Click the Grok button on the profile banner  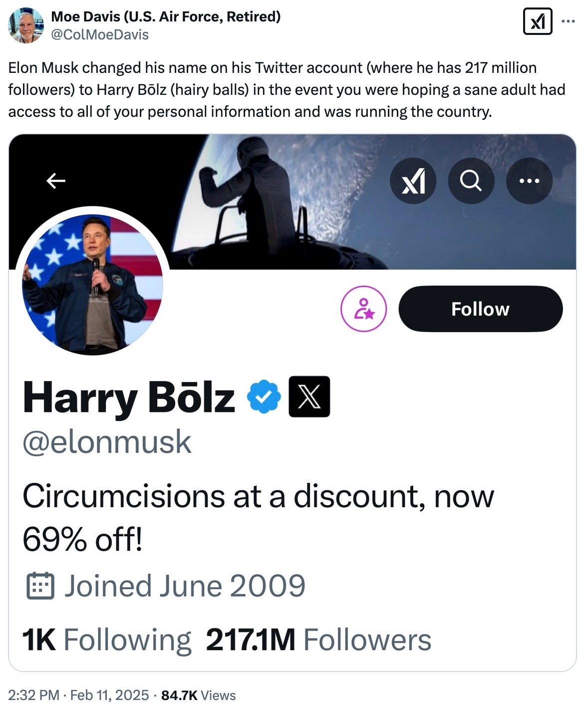[413, 181]
